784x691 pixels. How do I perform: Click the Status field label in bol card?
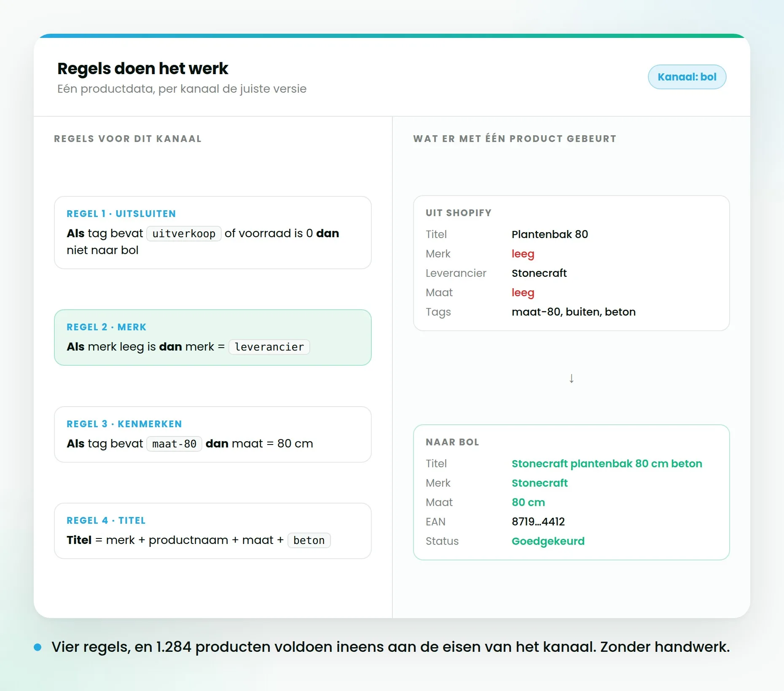pos(442,541)
